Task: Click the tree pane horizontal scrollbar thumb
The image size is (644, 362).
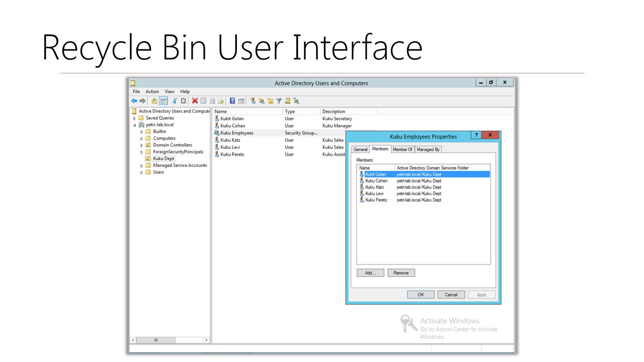Action: 156,340
